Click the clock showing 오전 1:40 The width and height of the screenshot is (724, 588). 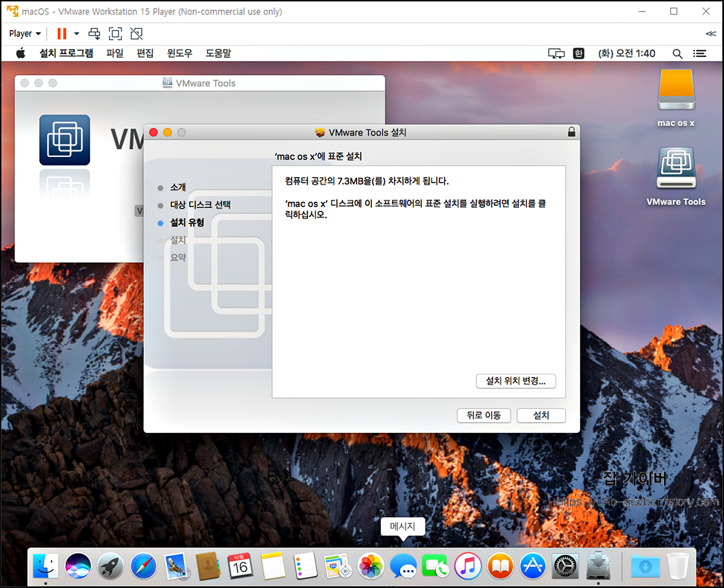[x=627, y=53]
